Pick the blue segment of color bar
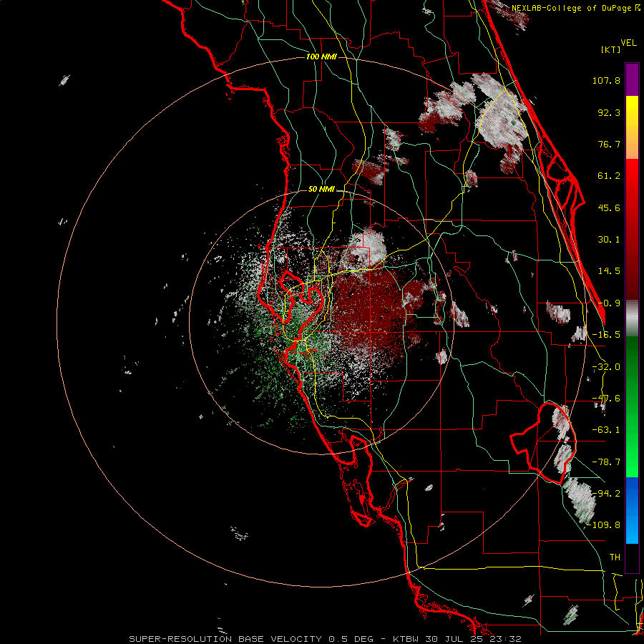This screenshot has width=644, height=644. tap(632, 510)
